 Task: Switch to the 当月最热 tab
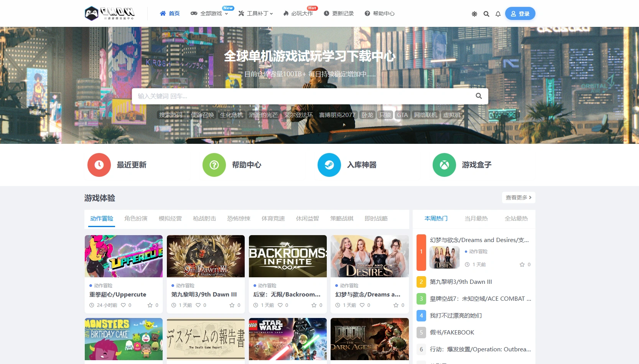point(476,218)
